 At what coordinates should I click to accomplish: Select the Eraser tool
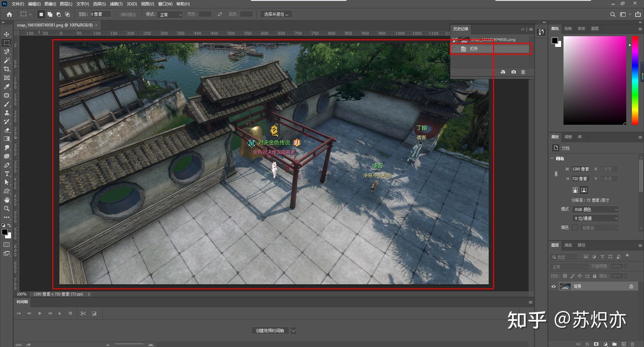[7, 130]
